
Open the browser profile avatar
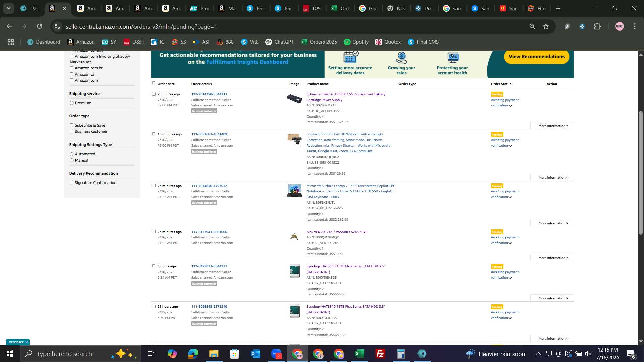[620, 26]
